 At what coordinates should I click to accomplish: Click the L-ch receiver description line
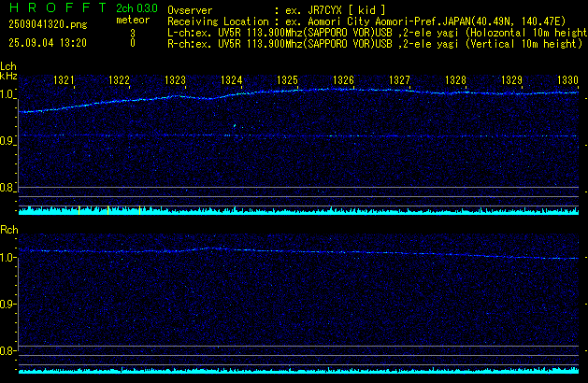(378, 33)
